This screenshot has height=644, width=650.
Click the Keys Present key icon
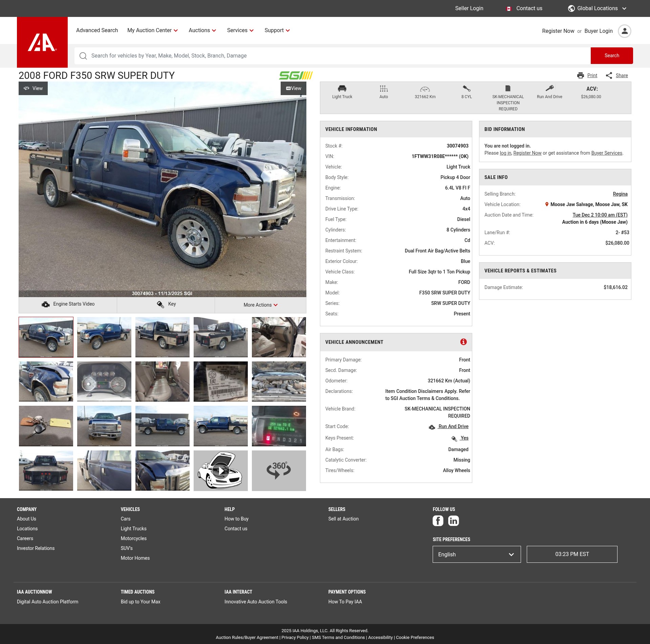[454, 439]
